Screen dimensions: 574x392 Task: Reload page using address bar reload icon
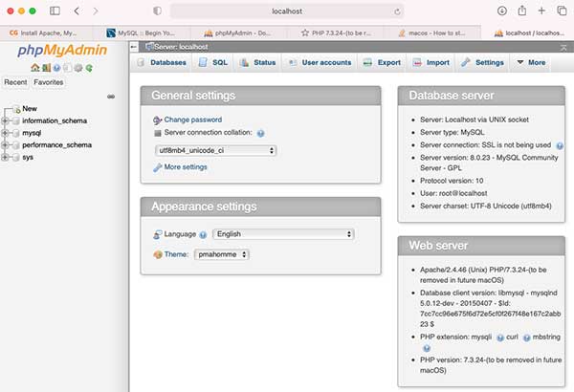(397, 11)
